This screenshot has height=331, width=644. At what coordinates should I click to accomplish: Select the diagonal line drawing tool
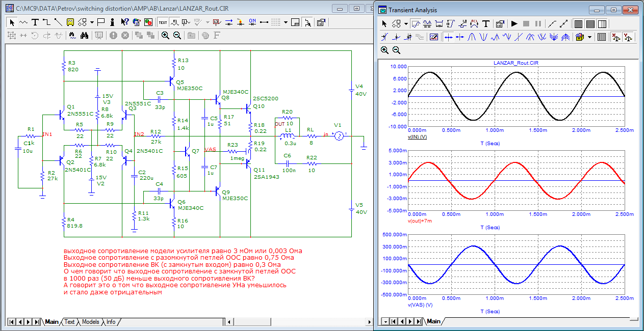click(x=58, y=22)
